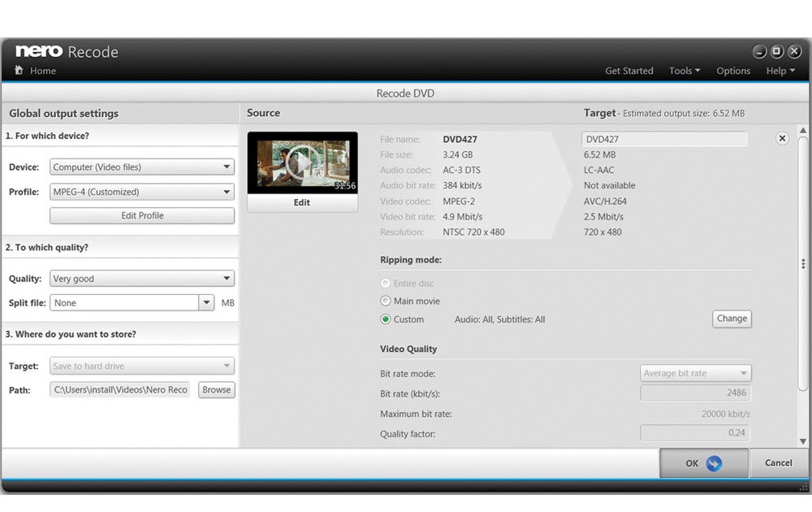Open the Target Save to hard drive dropdown
This screenshot has height=512, width=812.
click(142, 366)
